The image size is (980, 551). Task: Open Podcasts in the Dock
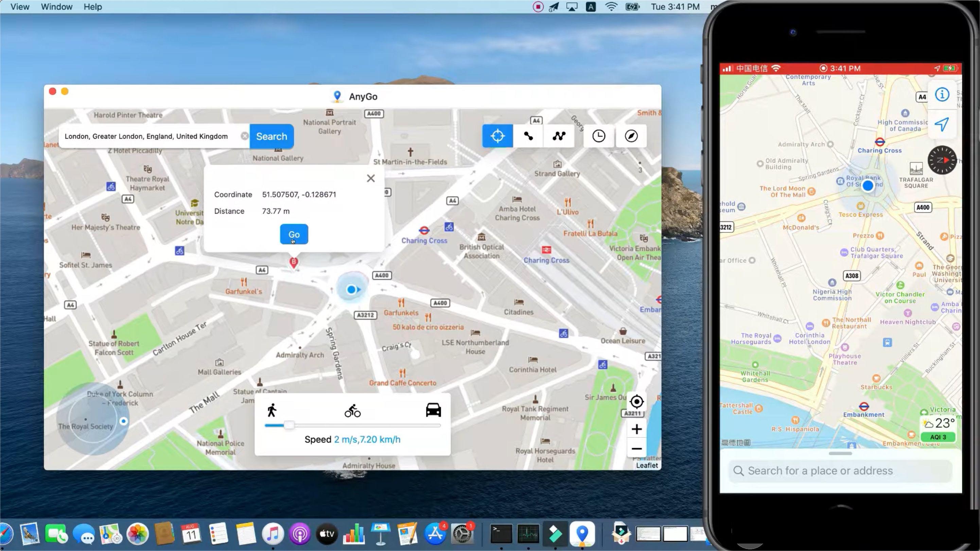tap(300, 534)
